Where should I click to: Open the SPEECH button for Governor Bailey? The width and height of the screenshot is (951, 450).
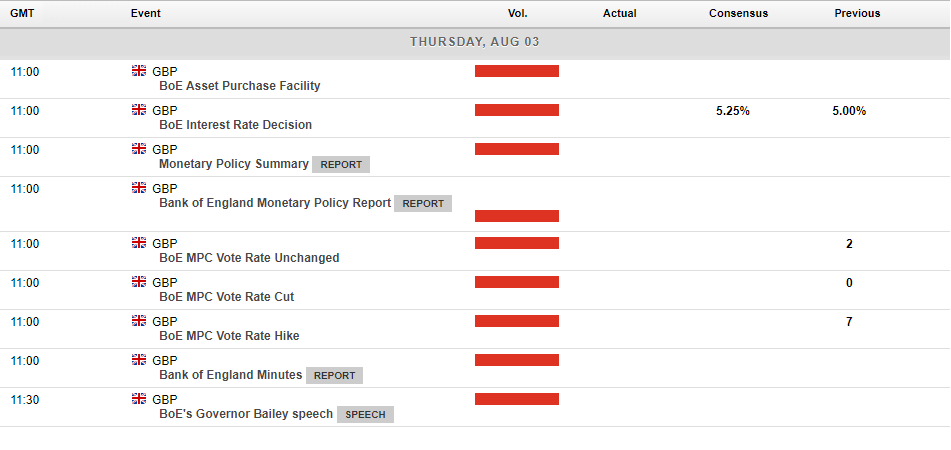365,415
